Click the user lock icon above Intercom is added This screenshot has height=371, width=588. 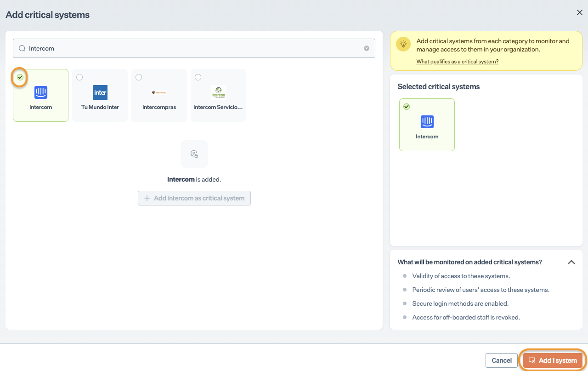tap(194, 154)
